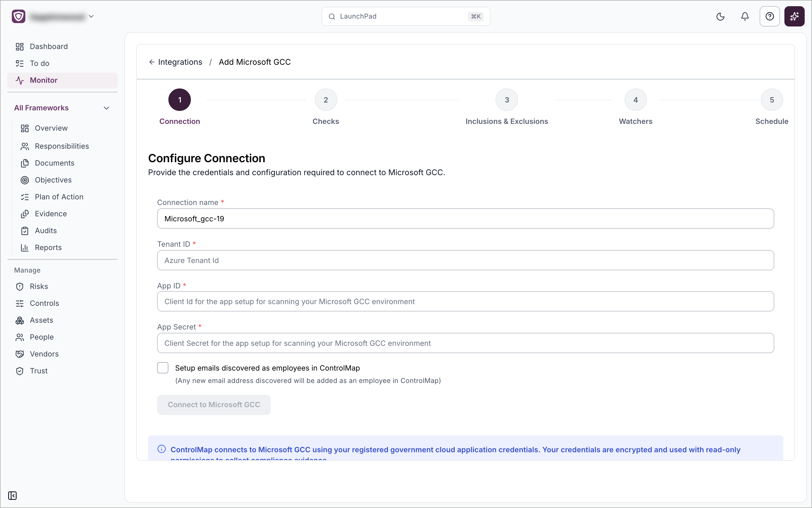Select Monitor in the sidebar

[x=63, y=80]
